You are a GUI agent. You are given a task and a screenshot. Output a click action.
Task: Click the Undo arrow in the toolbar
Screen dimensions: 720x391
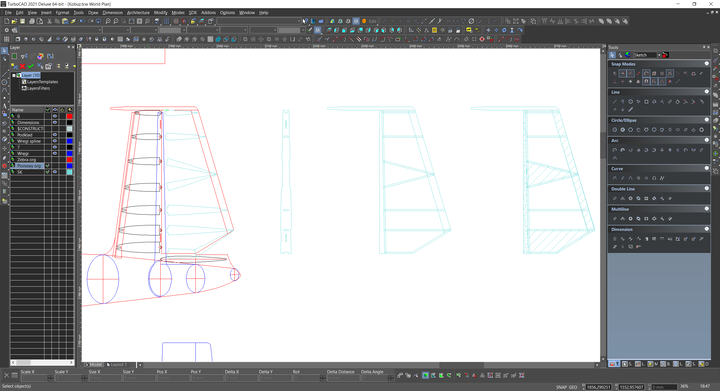(82, 21)
